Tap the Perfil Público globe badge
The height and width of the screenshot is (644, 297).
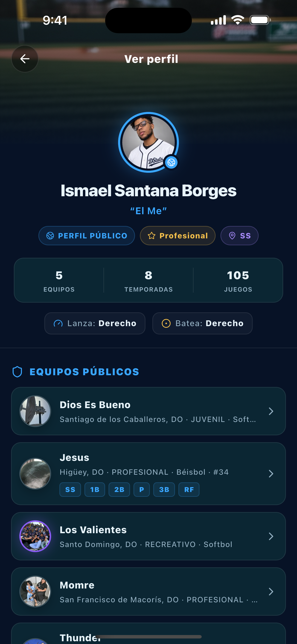tap(87, 235)
